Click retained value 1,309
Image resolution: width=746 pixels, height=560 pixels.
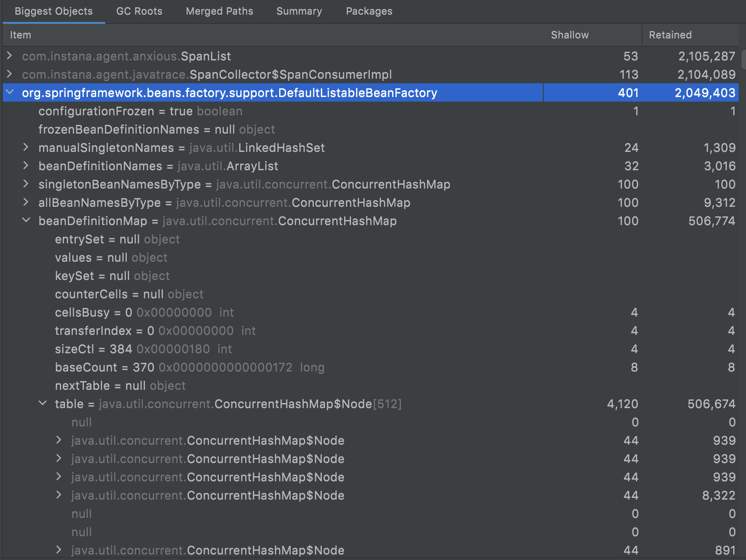(x=719, y=148)
